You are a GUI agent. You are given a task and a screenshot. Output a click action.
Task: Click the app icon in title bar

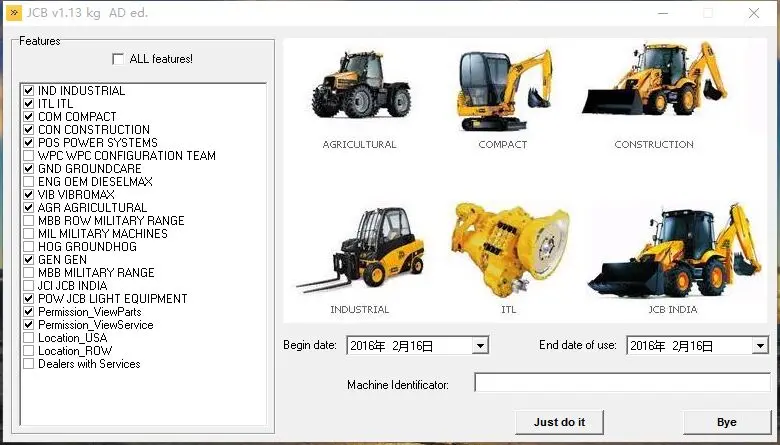(x=14, y=13)
